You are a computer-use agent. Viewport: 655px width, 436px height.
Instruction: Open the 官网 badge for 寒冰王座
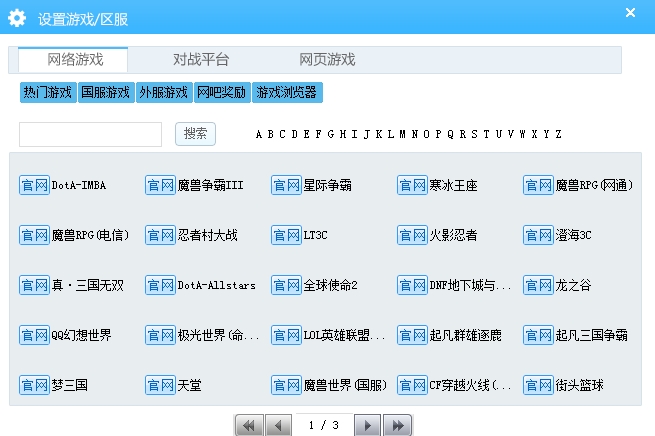click(x=412, y=185)
